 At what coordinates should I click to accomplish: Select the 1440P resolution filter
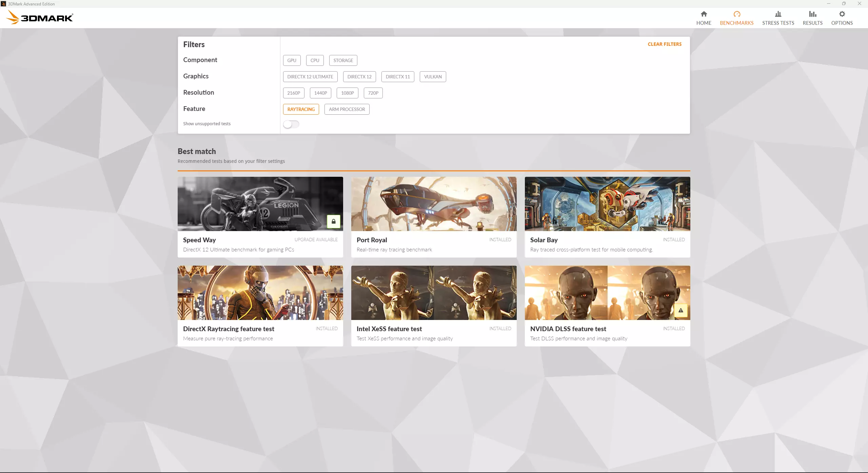tap(320, 93)
